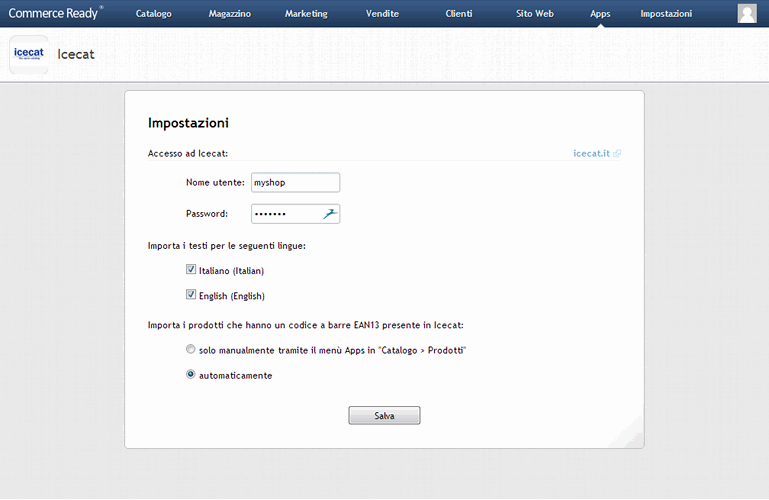Open the Marketing menu

tap(306, 14)
